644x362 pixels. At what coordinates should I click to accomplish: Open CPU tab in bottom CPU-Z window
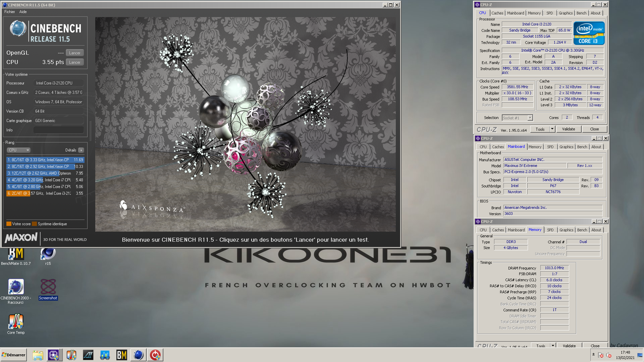point(483,230)
